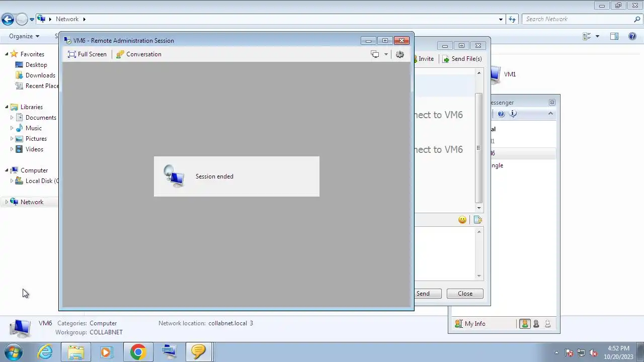Viewport: 644px width, 362px height.
Task: Launch Google Chrome from taskbar
Action: (x=138, y=352)
